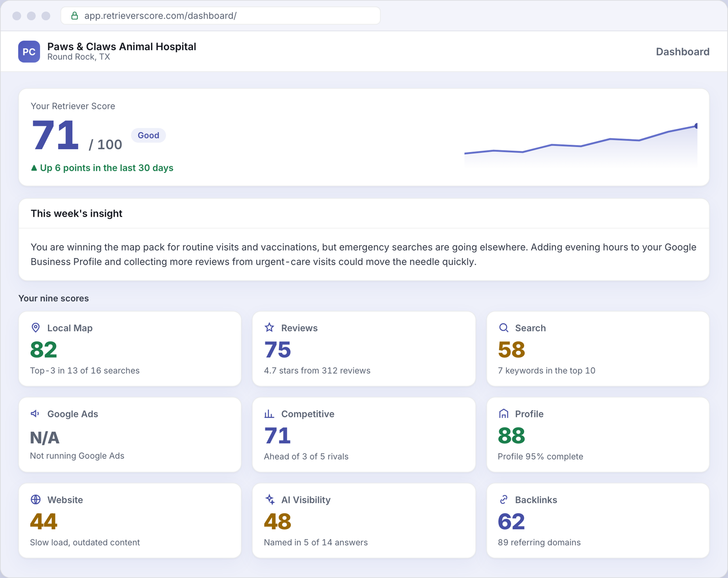
Task: Click 'Top-3 in 13 of 16 searches'
Action: point(85,370)
